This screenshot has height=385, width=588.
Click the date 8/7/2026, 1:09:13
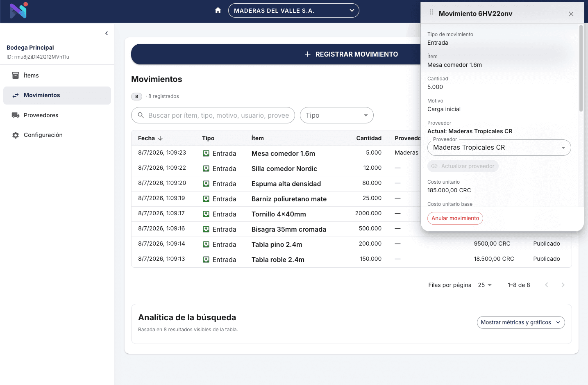point(161,259)
